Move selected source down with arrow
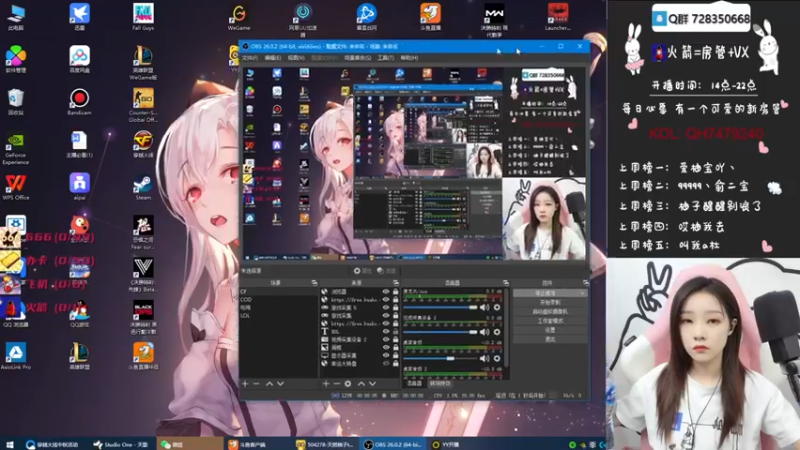Viewport: 800px width, 450px height. pos(372,384)
